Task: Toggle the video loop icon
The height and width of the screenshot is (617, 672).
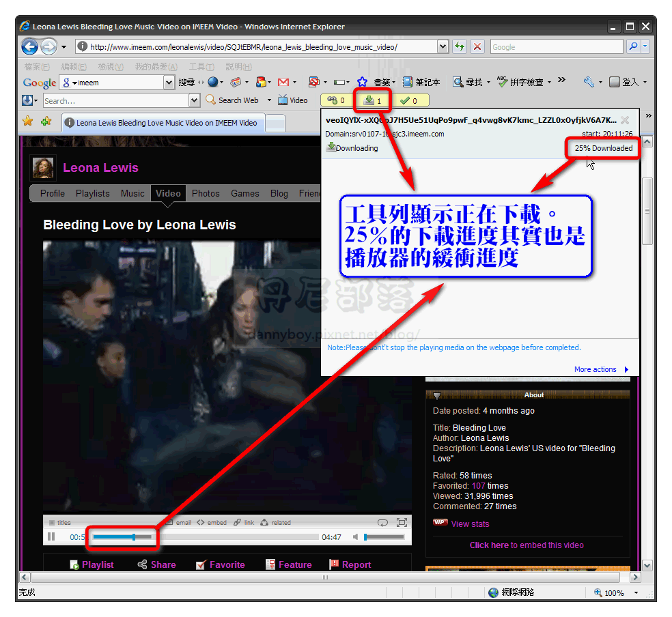Action: [x=382, y=522]
